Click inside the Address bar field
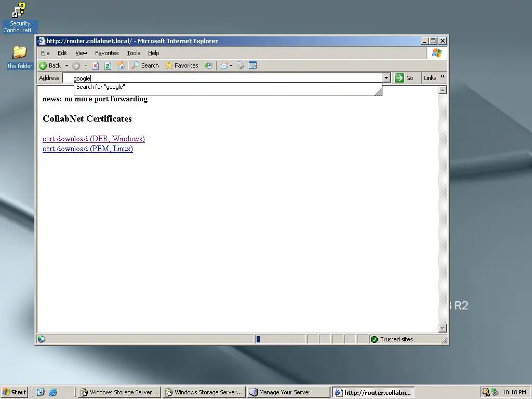Viewport: 532px width, 399px height. 222,78
